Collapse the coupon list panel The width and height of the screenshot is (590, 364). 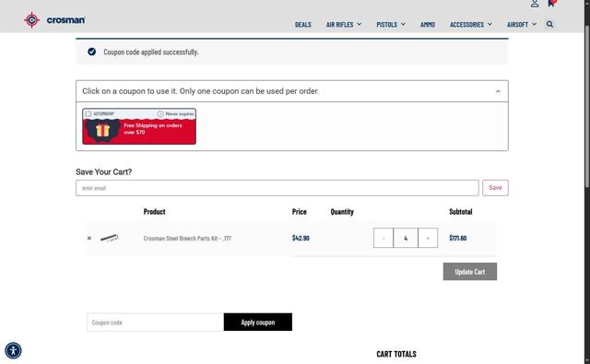pyautogui.click(x=498, y=91)
